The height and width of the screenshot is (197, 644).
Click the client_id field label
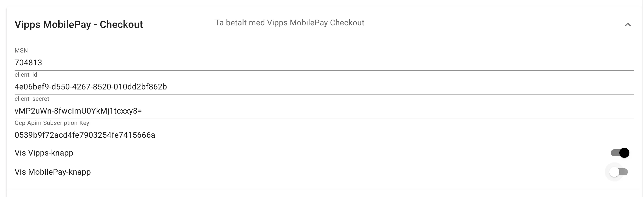tap(26, 74)
